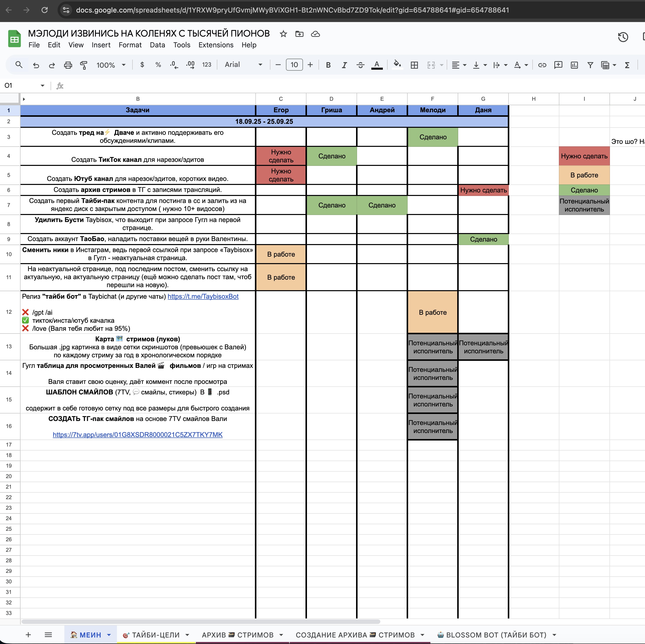Click the 7tv.app users hyperlink
The image size is (645, 644).
point(137,435)
